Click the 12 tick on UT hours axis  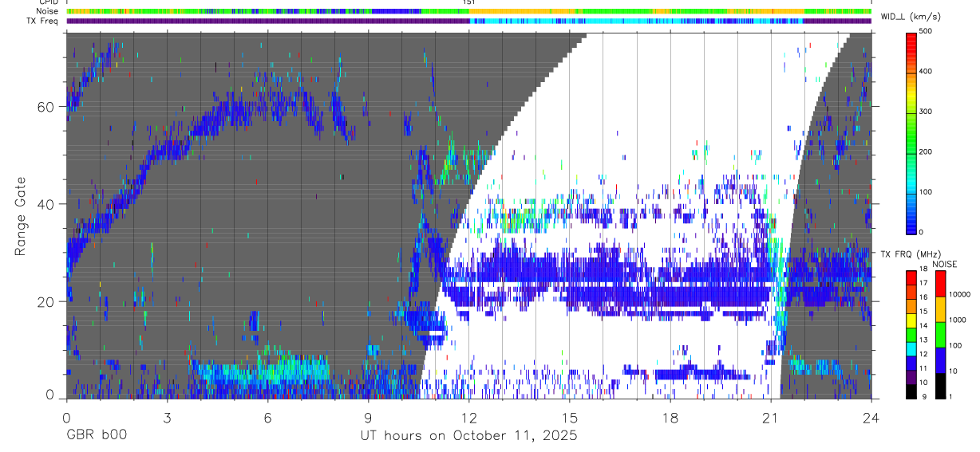coord(469,417)
